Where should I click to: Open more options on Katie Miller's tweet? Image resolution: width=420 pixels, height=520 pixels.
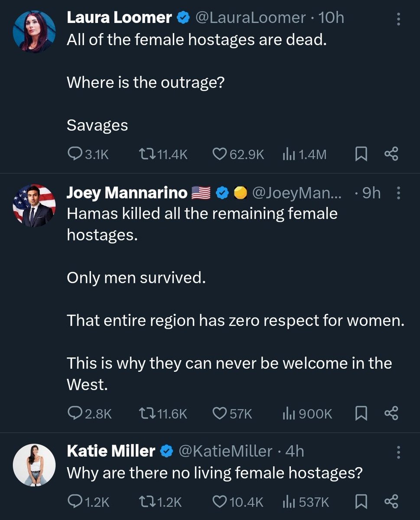[399, 452]
